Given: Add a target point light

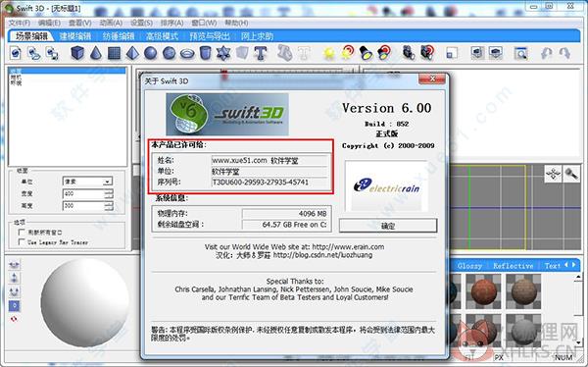Looking at the screenshot, I should (348, 52).
